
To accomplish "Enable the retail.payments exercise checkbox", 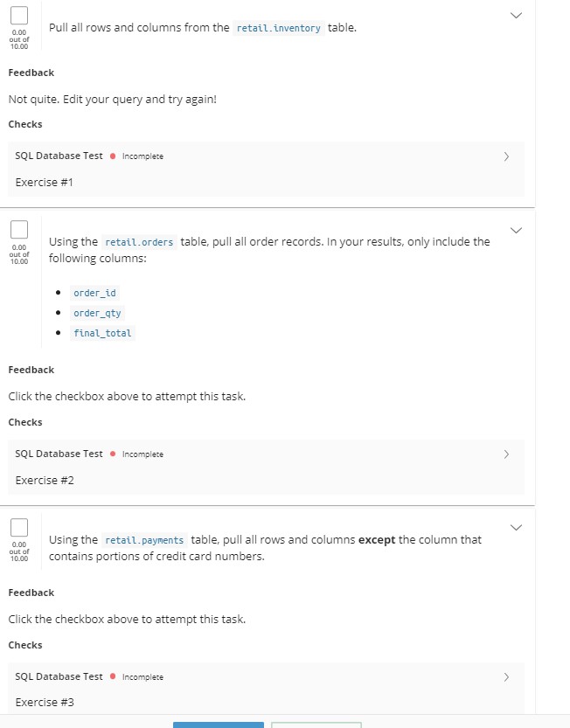I will click(x=19, y=528).
